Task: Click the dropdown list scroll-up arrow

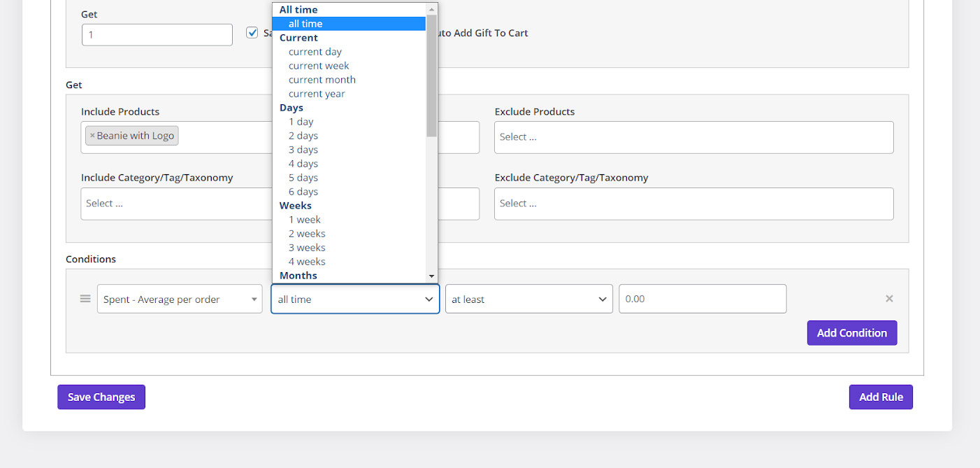Action: pyautogui.click(x=431, y=9)
